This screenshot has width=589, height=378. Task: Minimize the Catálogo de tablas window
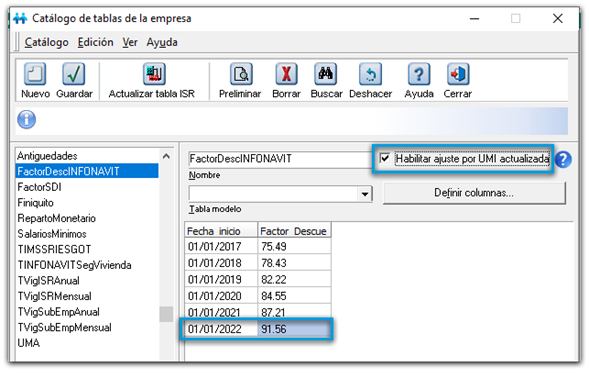[474, 18]
